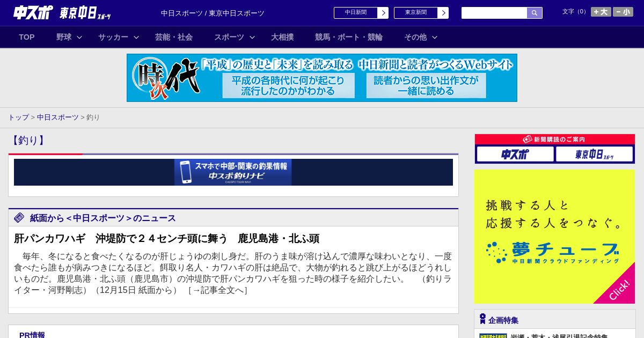The height and width of the screenshot is (338, 644).
Task: Click 中スポ subscription button in sidebar
Action: [515, 155]
